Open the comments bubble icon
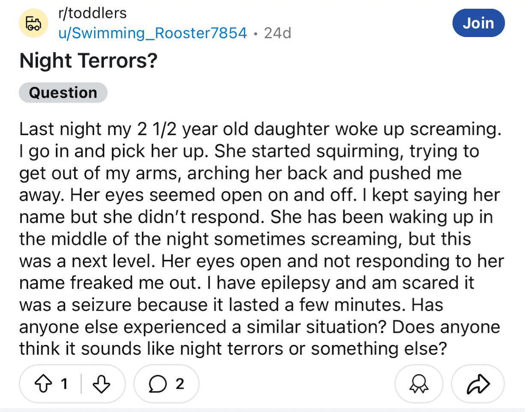532x412 pixels. [x=157, y=384]
